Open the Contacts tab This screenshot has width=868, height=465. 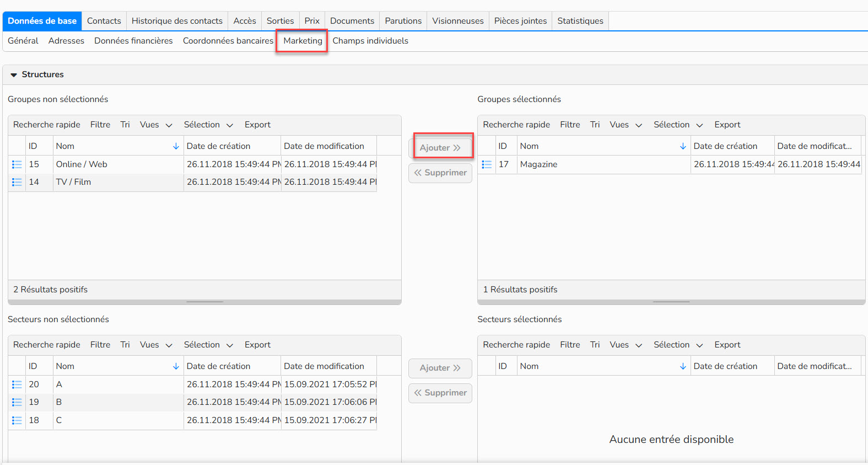(104, 21)
